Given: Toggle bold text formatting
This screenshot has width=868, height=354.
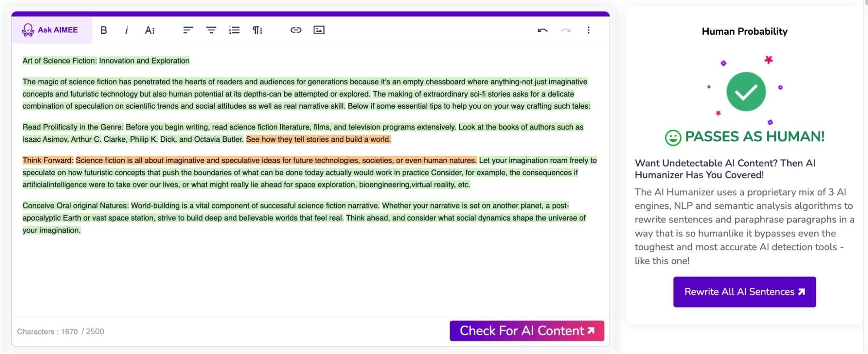Looking at the screenshot, I should pos(103,30).
